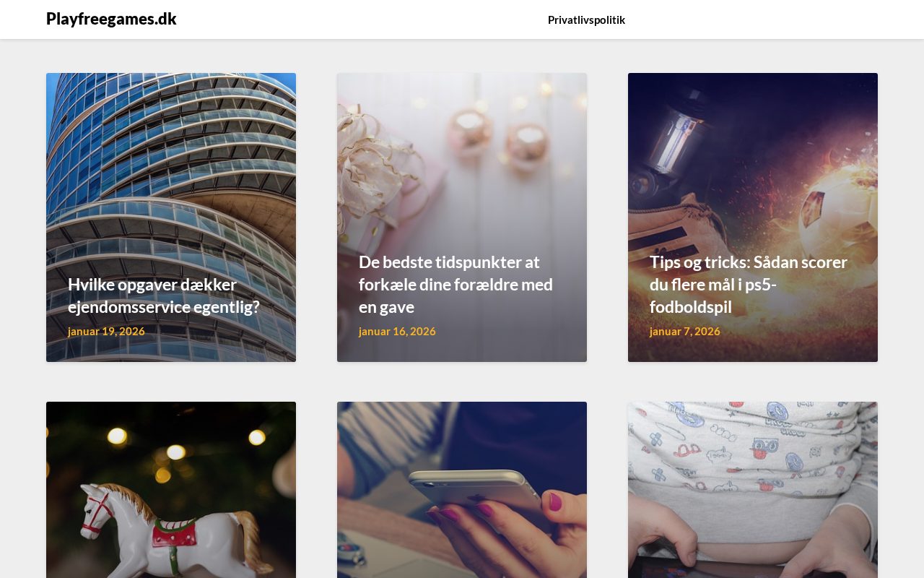Open the Privatlivspolitik menu link
This screenshot has width=924, height=578.
pos(586,20)
